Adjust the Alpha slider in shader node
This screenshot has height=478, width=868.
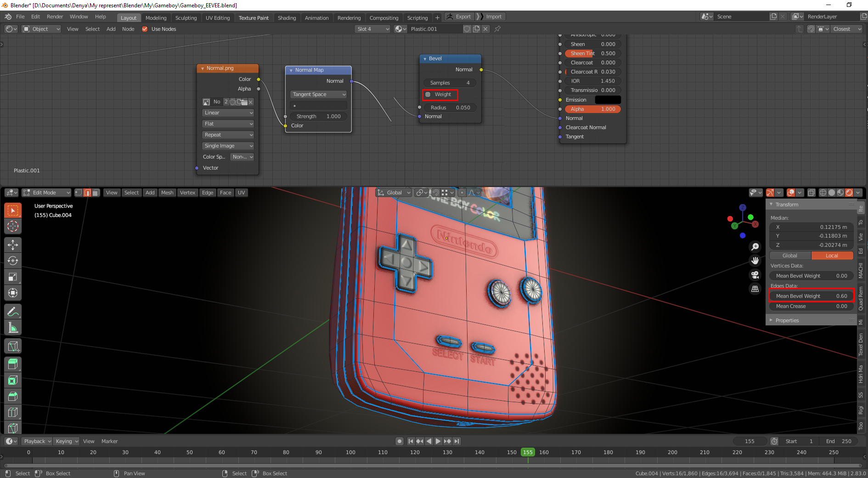point(593,109)
